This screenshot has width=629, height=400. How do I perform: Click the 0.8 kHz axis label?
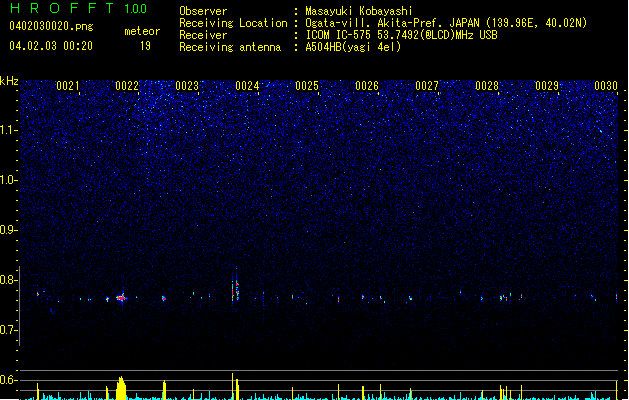(x=9, y=280)
